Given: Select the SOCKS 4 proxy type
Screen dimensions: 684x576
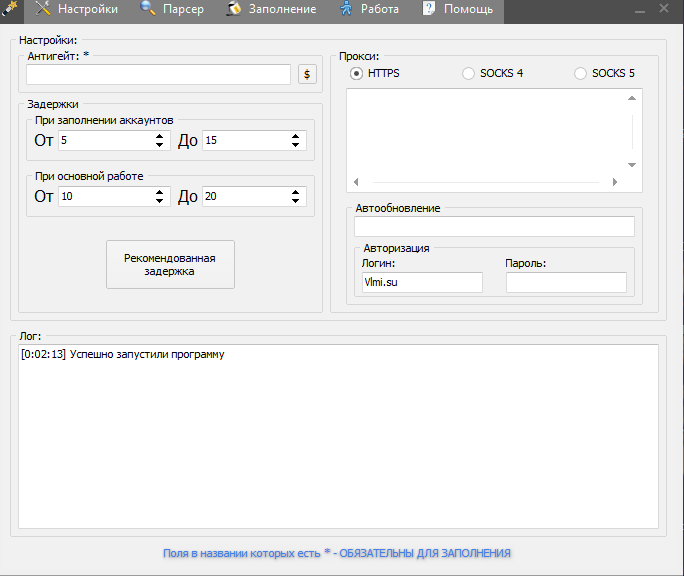Looking at the screenshot, I should pos(469,73).
